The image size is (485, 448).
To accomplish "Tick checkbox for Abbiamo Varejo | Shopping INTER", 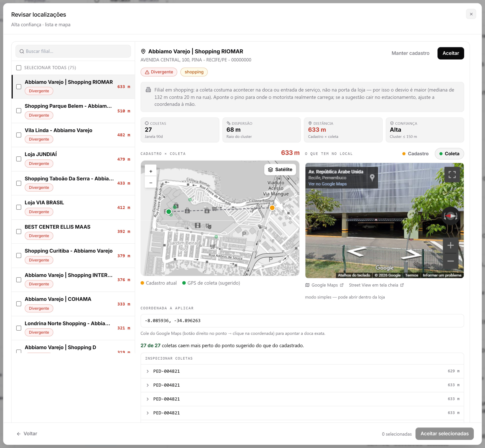I will (19, 279).
